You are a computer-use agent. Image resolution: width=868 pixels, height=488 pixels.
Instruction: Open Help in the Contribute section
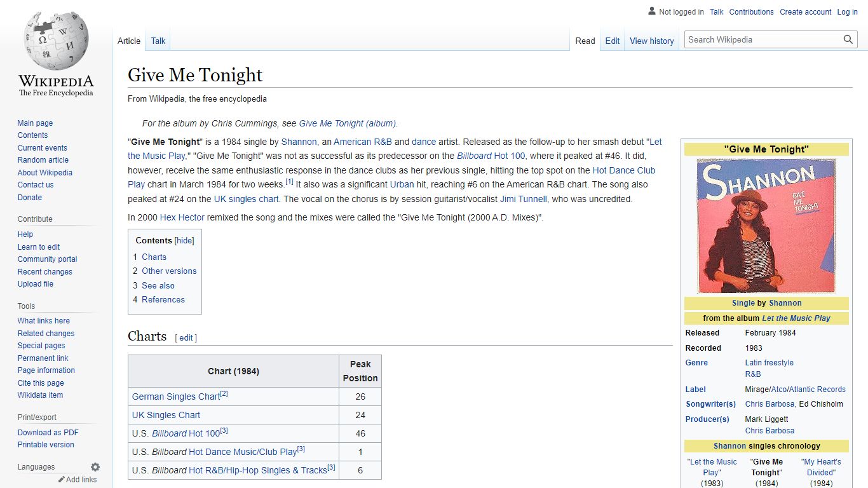click(x=25, y=234)
